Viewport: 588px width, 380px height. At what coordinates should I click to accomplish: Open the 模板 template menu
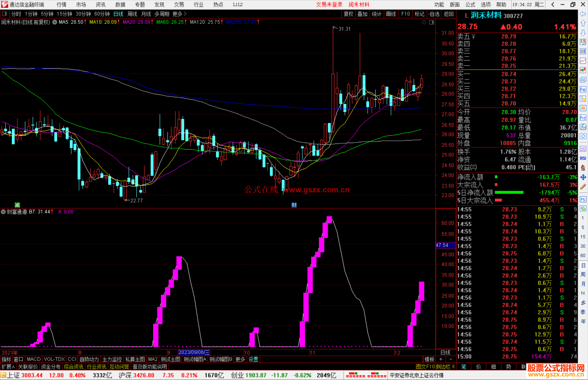tap(429, 359)
